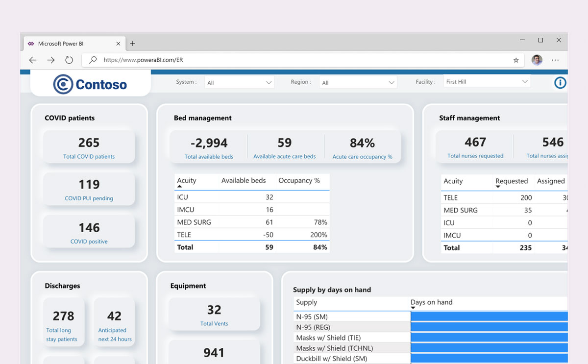This screenshot has width=588, height=364.
Task: Close the Microsoft Power BI tab
Action: coord(118,44)
